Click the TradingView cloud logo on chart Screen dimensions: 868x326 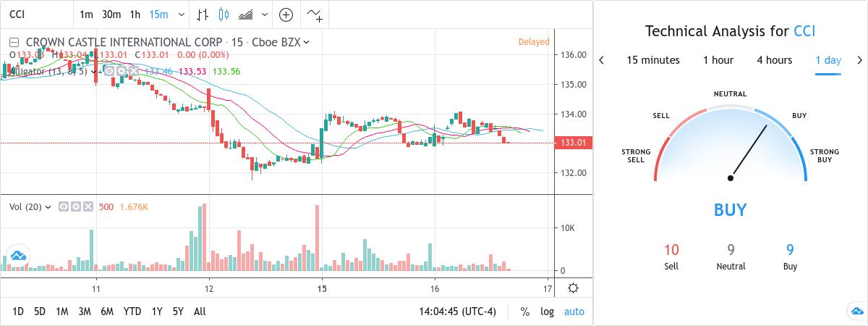pyautogui.click(x=17, y=256)
